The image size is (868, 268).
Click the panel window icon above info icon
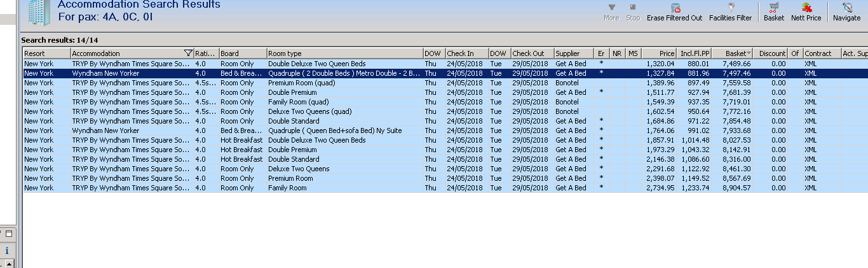(9, 234)
